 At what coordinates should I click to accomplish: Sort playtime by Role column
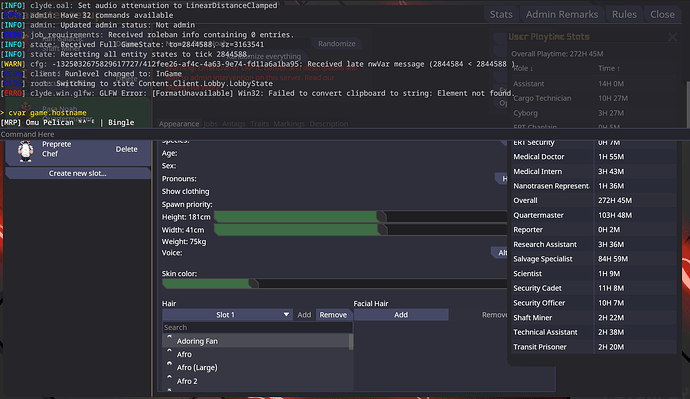coord(523,69)
